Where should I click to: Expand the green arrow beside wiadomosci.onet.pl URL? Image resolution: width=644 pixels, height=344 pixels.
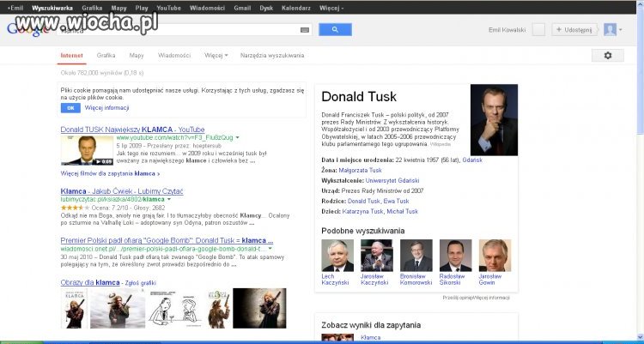click(x=270, y=249)
